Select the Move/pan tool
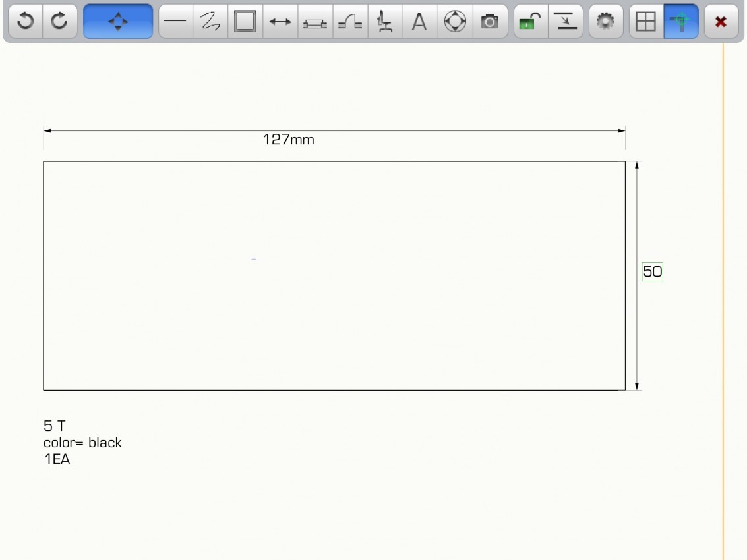747x560 pixels. tap(117, 21)
